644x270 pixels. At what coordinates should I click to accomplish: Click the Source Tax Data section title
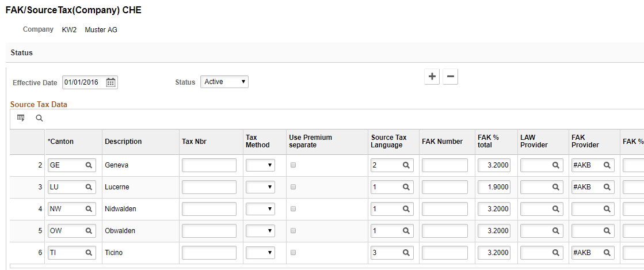pos(39,104)
